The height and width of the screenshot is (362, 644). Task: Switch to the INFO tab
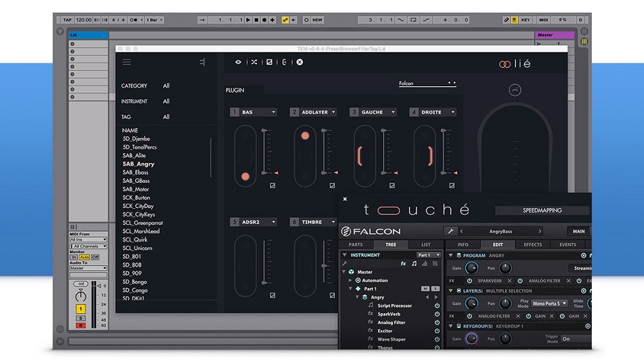coord(463,245)
